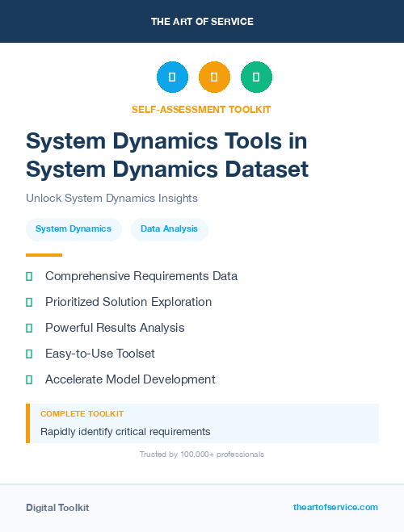Click Easy-to-Use Toolset text
The image size is (404, 532).
pos(100,354)
